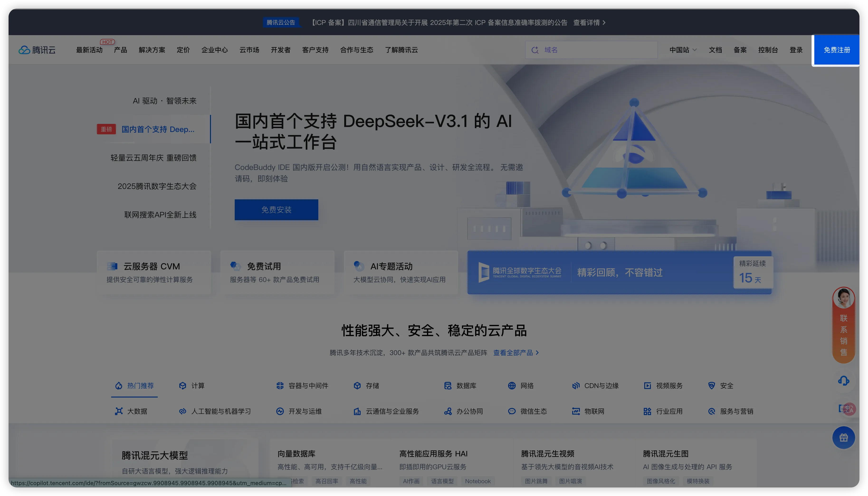Click the search icon in domain field

pyautogui.click(x=535, y=50)
